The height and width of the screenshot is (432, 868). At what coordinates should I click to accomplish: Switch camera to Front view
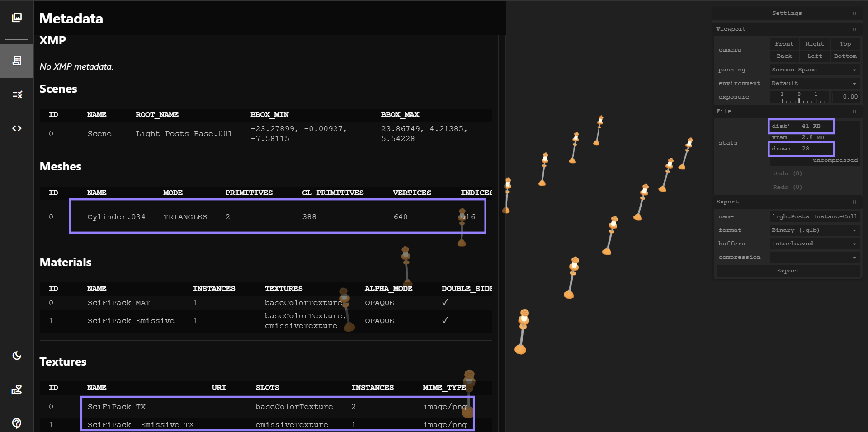[784, 44]
